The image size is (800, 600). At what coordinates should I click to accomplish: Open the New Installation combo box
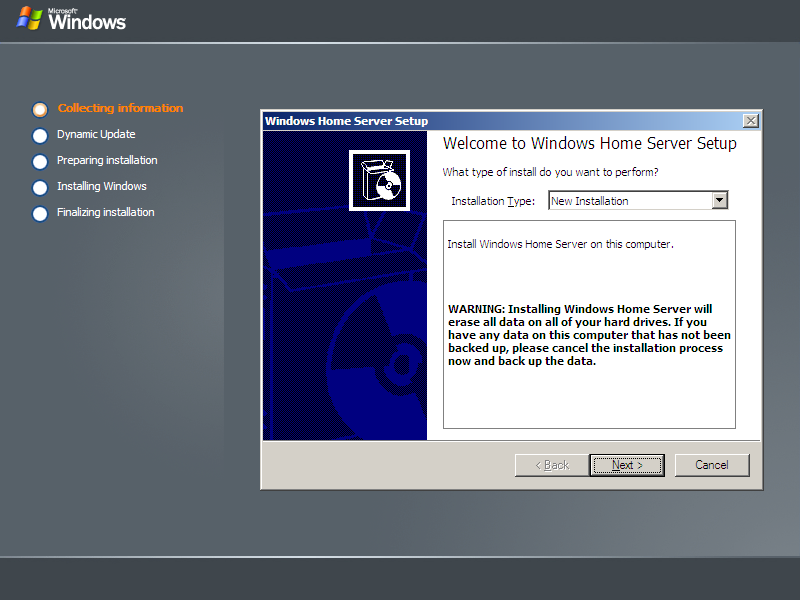[630, 201]
